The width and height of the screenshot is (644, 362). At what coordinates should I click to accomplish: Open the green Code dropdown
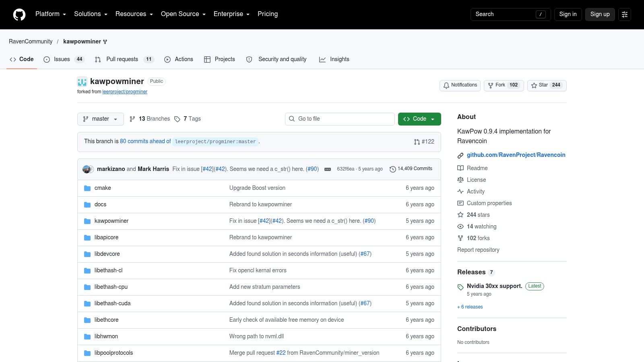[419, 119]
